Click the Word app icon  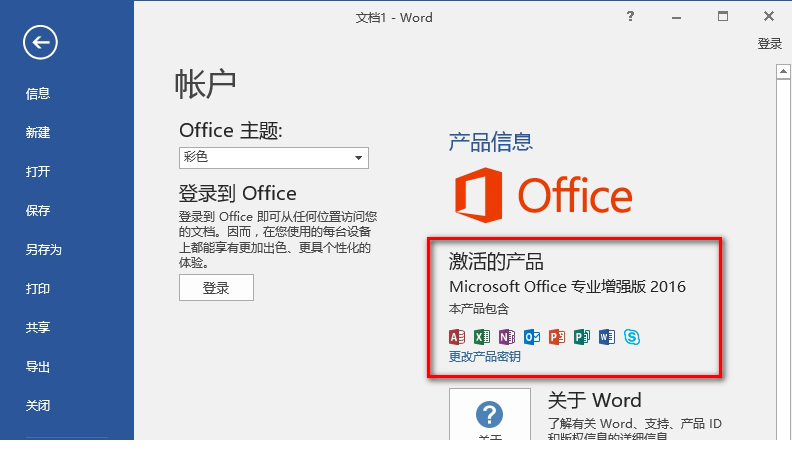pos(607,337)
